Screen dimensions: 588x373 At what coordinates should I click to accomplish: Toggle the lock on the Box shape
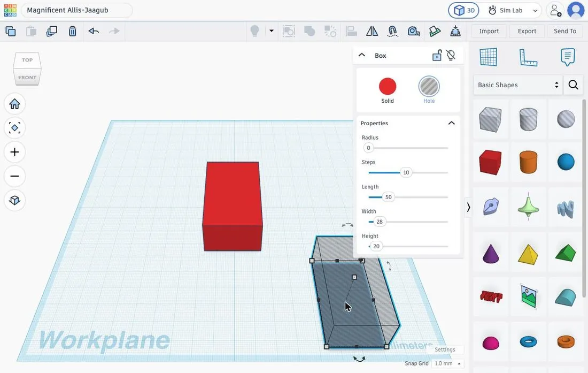pos(437,56)
